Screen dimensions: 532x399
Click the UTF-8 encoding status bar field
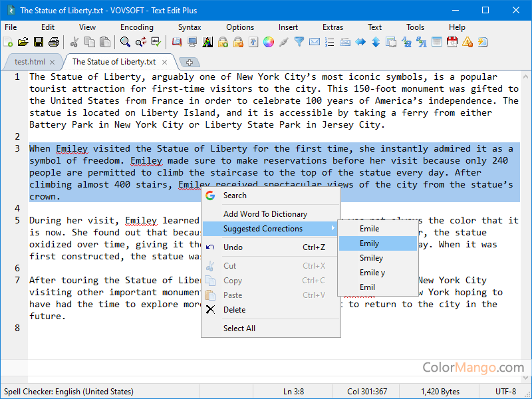(x=506, y=391)
